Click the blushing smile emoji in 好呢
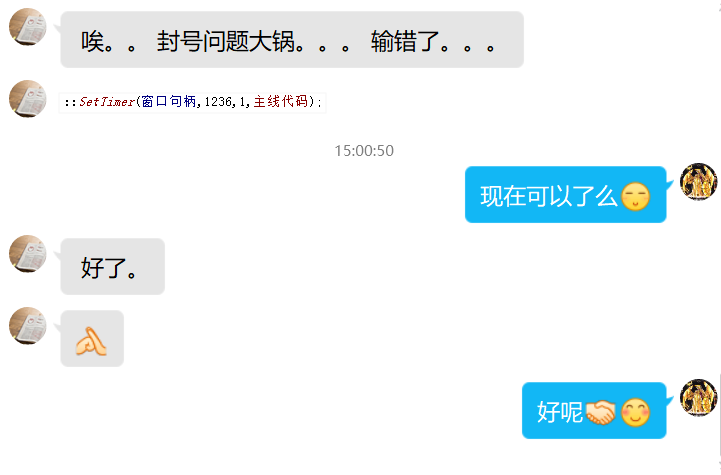The height and width of the screenshot is (475, 721). [x=635, y=412]
